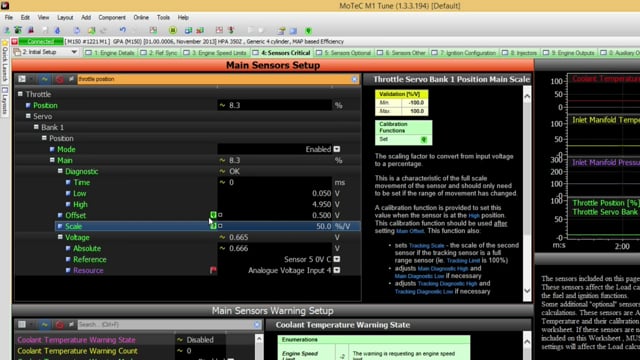The width and height of the screenshot is (640, 360).
Task: Click the Scale value 50.0 cell
Action: coord(275,226)
